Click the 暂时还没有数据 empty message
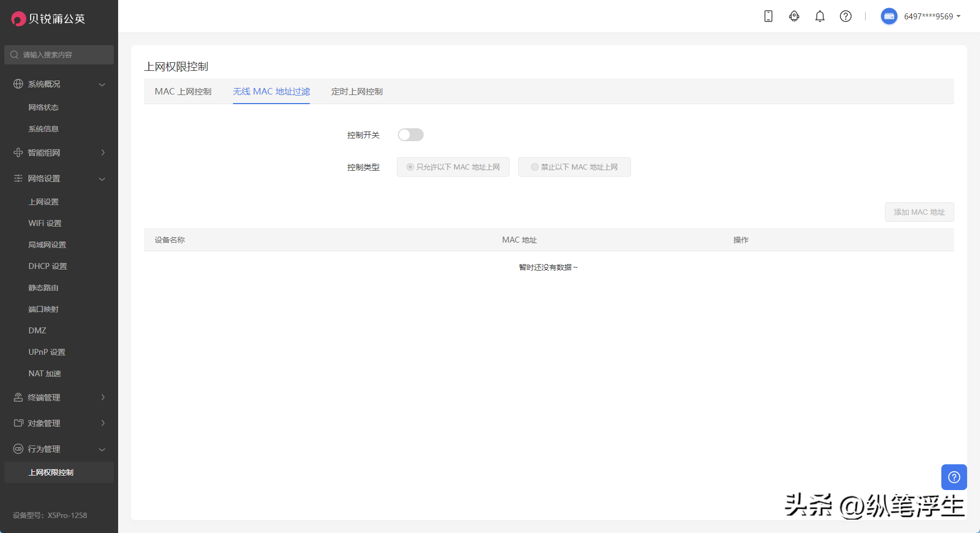Viewport: 980px width, 533px height. [x=548, y=267]
